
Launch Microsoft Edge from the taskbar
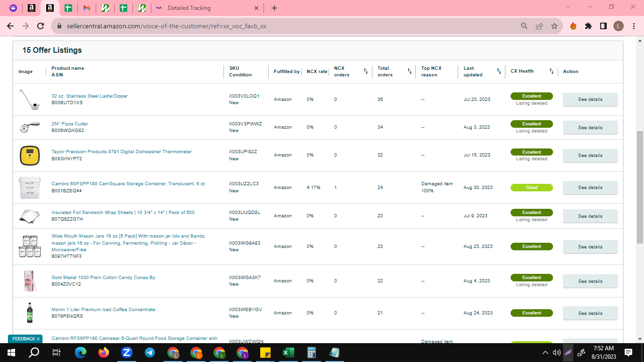click(x=81, y=352)
